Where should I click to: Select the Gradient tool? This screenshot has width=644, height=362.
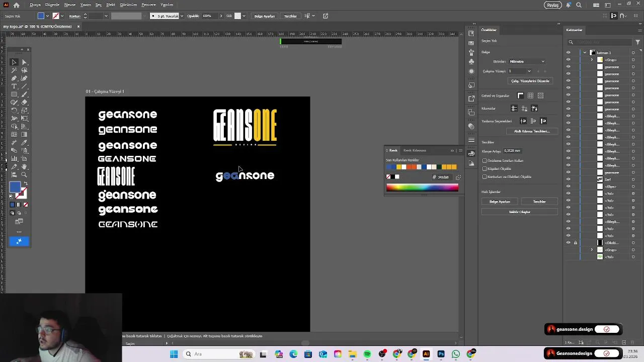click(x=24, y=135)
